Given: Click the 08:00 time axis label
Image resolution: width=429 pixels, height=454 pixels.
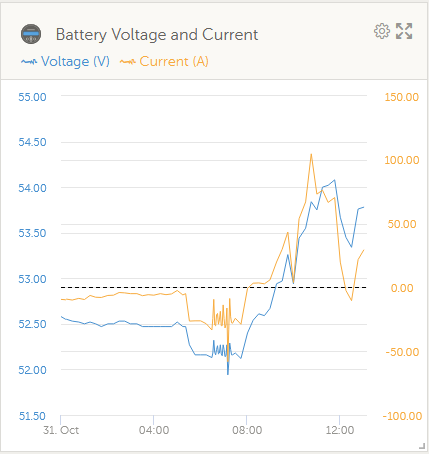Looking at the screenshot, I should point(247,430).
